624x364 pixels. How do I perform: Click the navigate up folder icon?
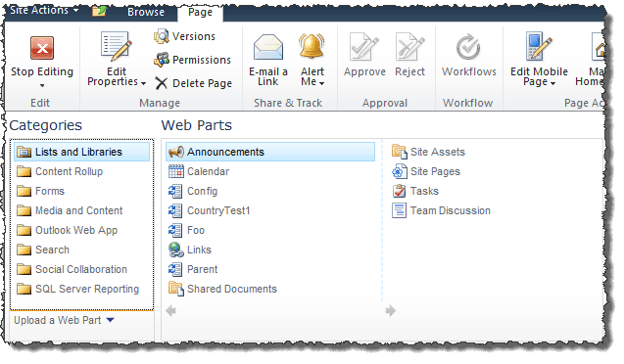[x=99, y=12]
